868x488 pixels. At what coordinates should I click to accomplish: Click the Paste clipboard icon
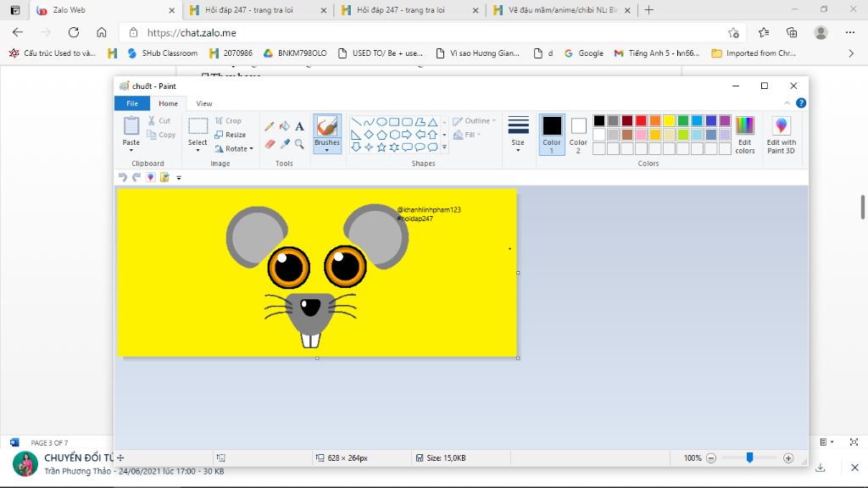[131, 126]
